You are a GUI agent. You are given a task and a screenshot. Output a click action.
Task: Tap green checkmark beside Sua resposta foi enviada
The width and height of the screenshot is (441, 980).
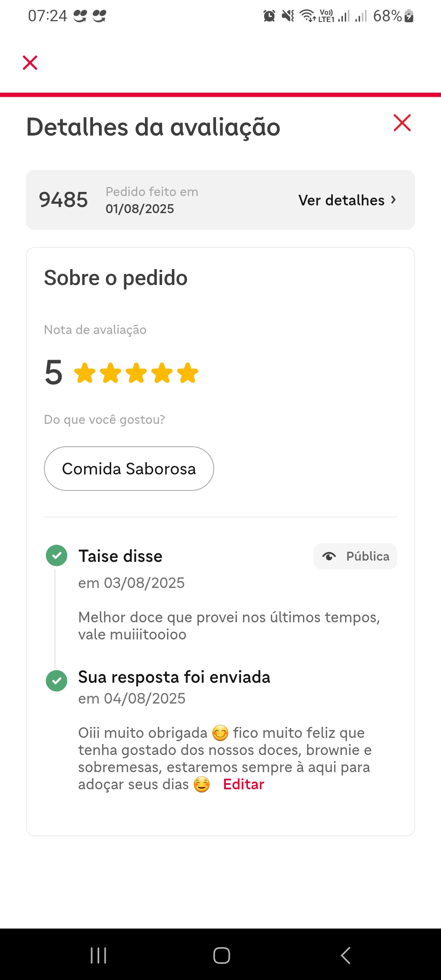(57, 681)
